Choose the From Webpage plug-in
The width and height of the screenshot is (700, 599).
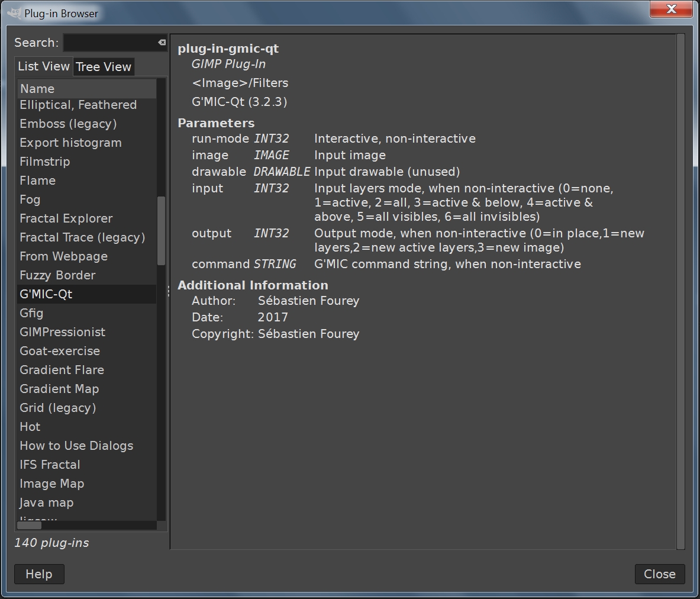pos(87,256)
